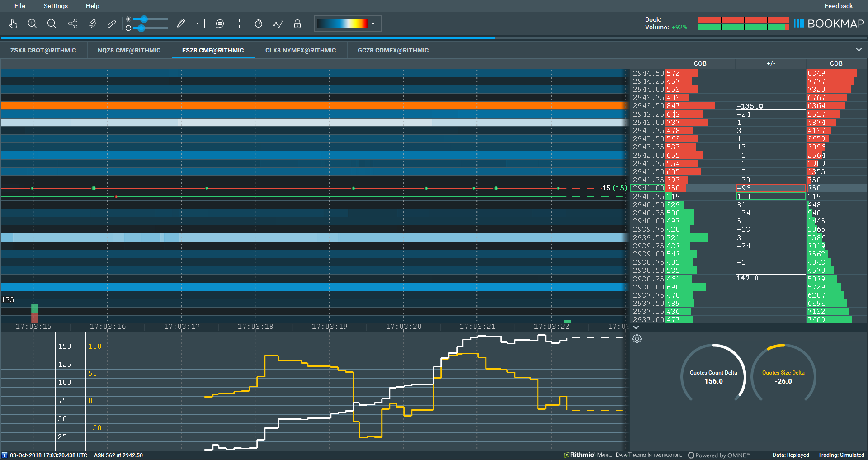The height and width of the screenshot is (460, 868).
Task: Click the zoom out magnifier
Action: 52,24
